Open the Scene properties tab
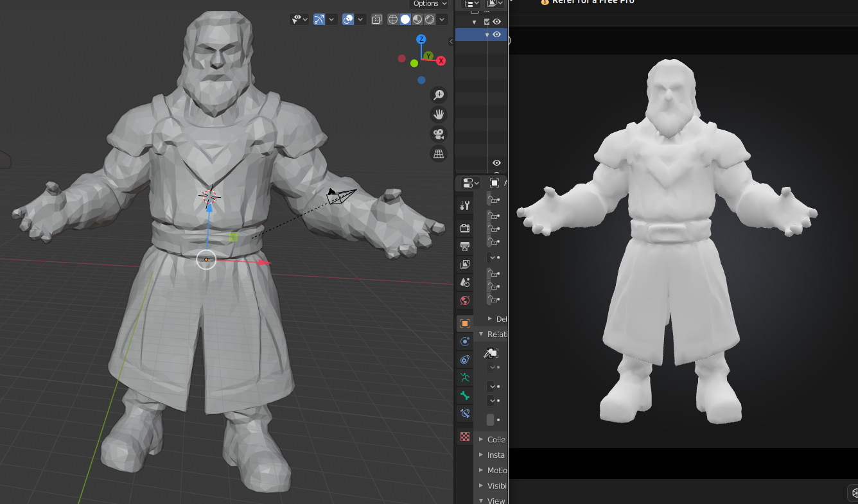 pos(465,282)
